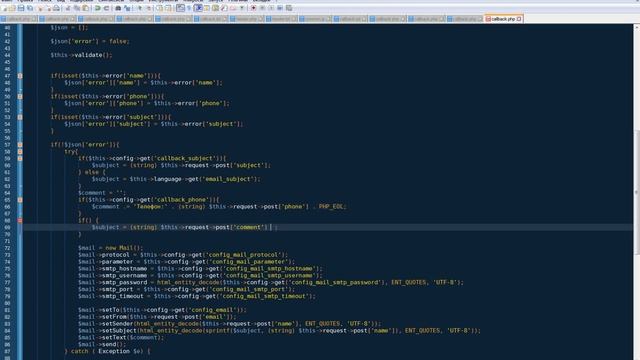640x360 pixels.
Task: Click the Close document toolbar icon
Action: [40, 8]
